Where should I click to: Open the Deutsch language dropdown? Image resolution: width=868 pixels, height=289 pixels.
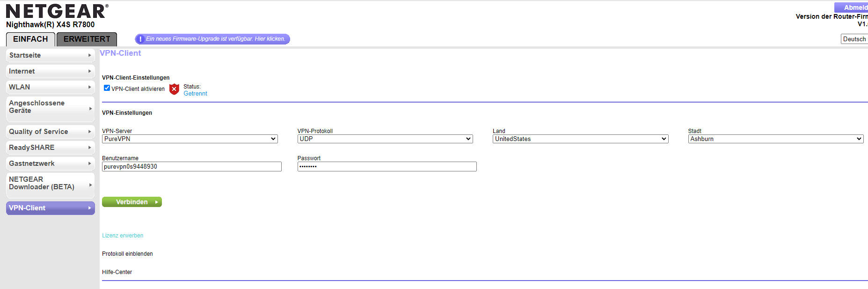[854, 39]
